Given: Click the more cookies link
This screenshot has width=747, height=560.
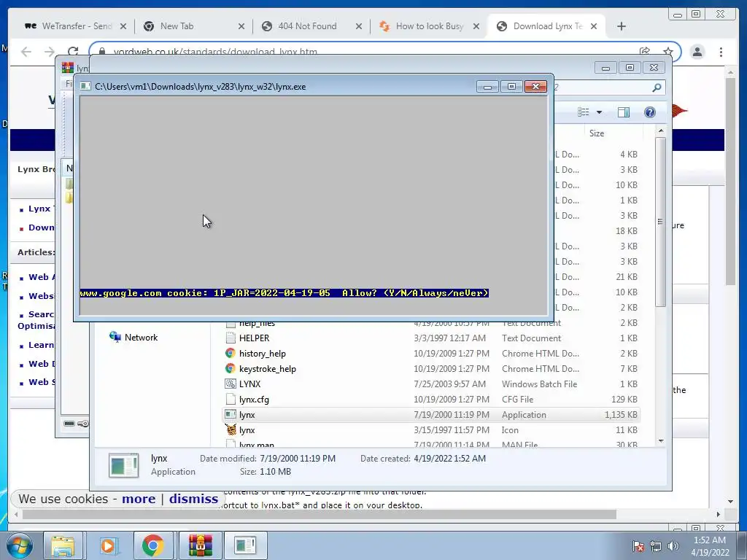Looking at the screenshot, I should coord(139,499).
